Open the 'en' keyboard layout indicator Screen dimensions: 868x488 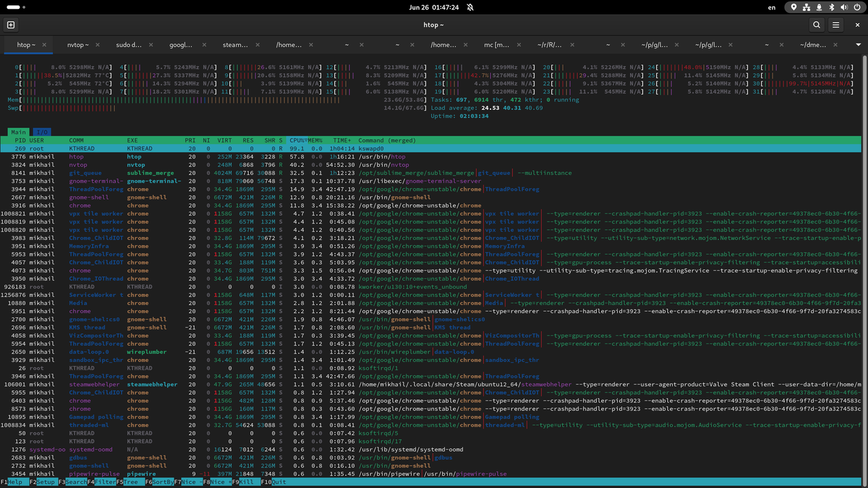[x=772, y=7]
